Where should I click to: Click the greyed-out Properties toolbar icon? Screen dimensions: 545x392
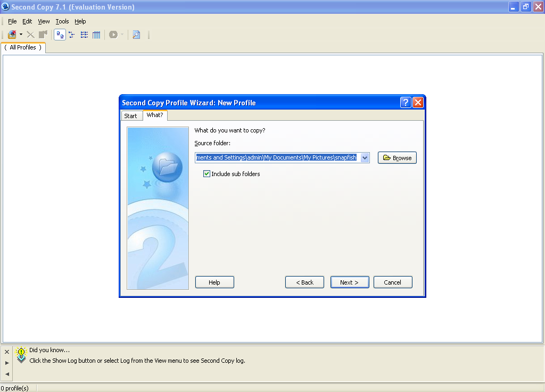pos(43,35)
